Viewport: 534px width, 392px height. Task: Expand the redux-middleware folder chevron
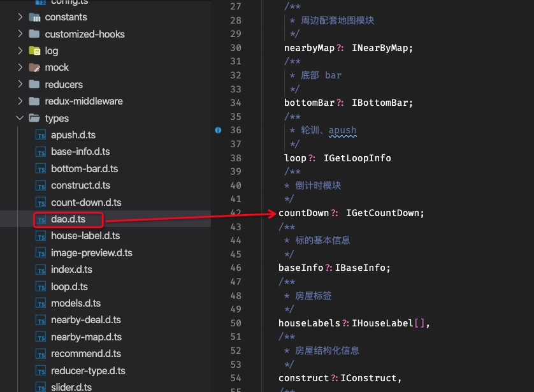(20, 101)
